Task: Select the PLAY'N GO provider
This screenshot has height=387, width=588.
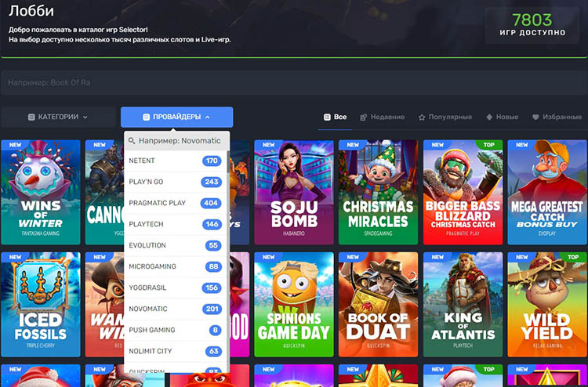Action: tap(175, 182)
